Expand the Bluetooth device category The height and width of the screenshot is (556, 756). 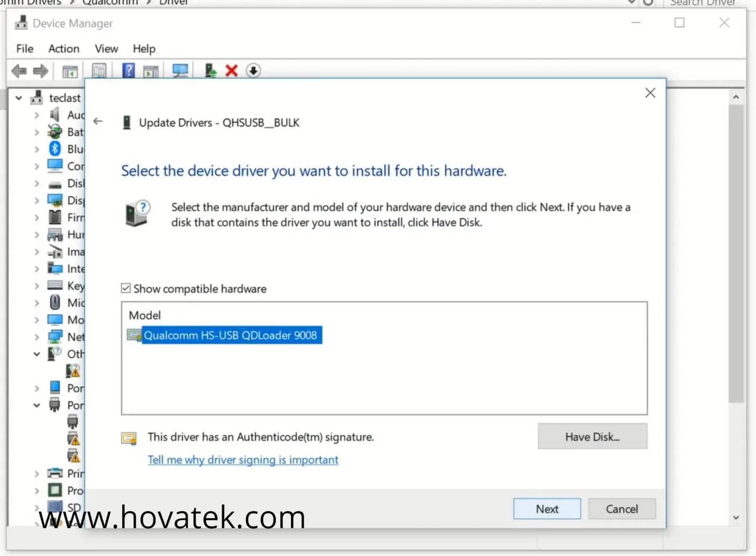click(x=37, y=149)
